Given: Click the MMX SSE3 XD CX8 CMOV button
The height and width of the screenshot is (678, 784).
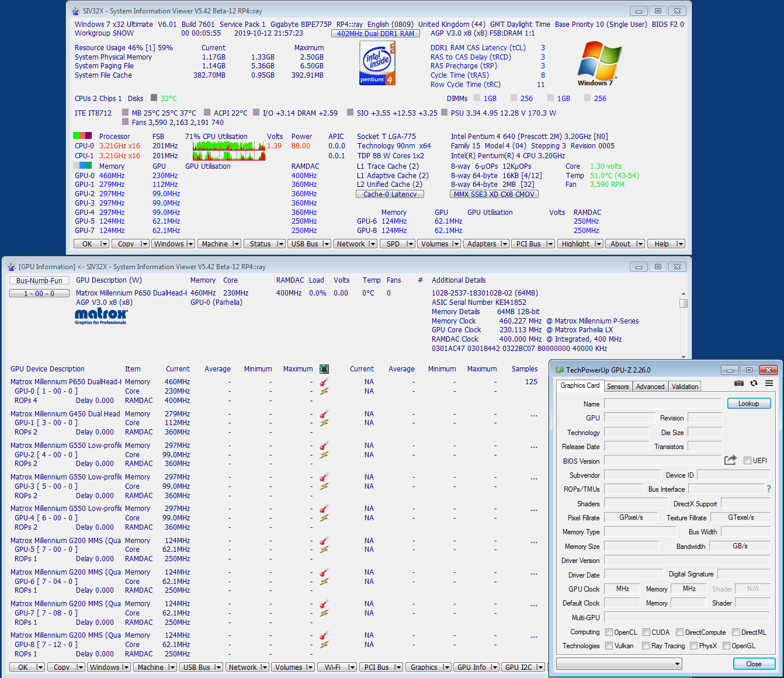Looking at the screenshot, I should click(x=494, y=194).
